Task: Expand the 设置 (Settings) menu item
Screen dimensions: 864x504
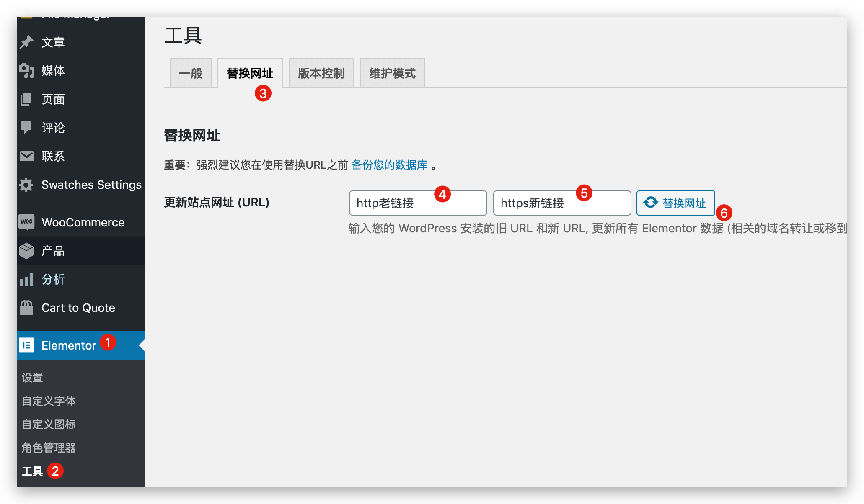Action: [32, 377]
